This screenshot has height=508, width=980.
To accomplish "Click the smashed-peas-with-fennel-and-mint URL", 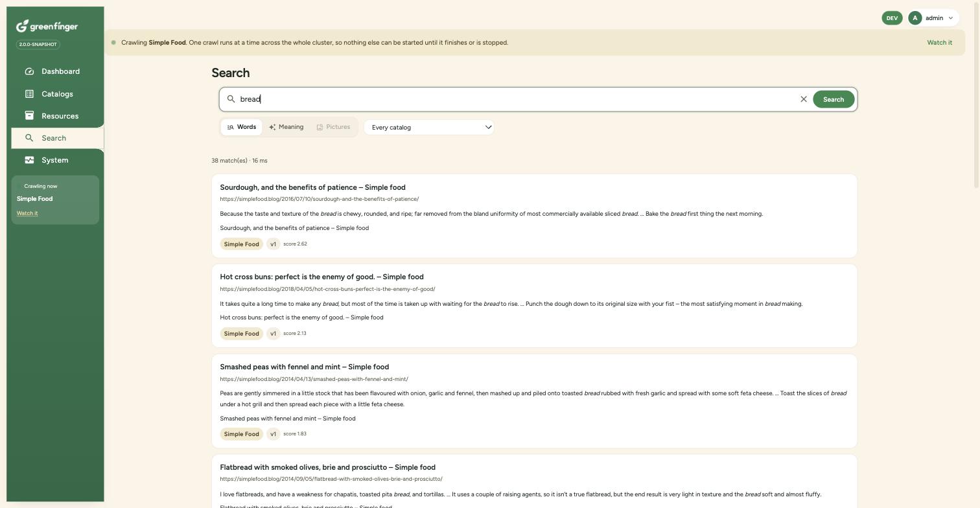I will (x=314, y=379).
